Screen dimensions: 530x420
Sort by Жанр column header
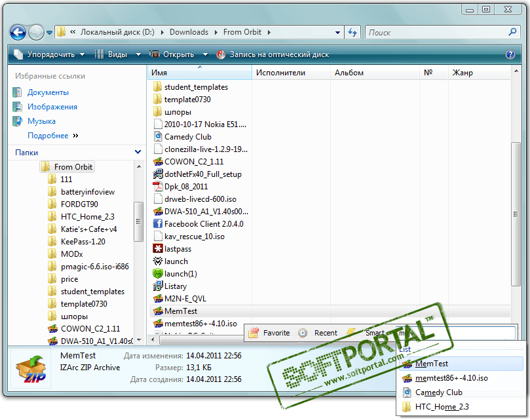479,73
